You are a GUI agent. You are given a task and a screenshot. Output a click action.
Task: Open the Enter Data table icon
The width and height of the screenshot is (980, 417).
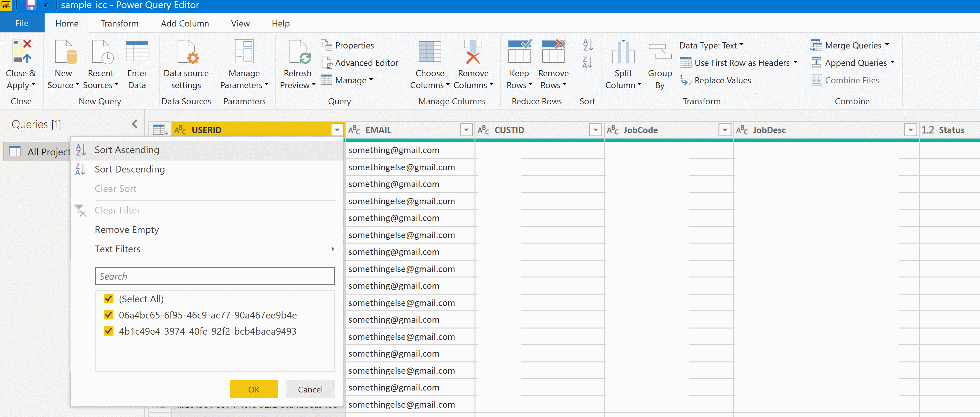(x=137, y=52)
